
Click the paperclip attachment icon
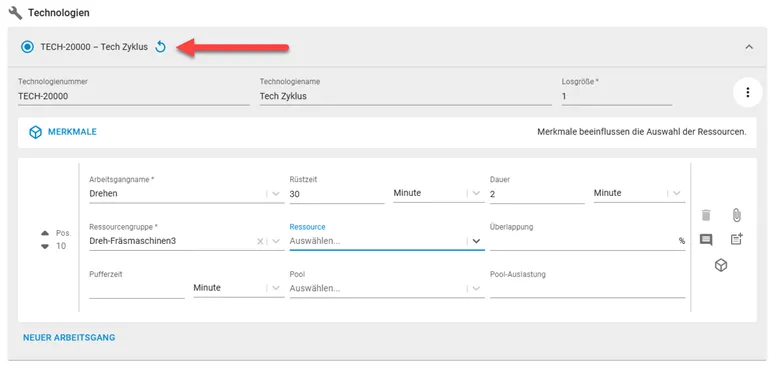tap(737, 215)
